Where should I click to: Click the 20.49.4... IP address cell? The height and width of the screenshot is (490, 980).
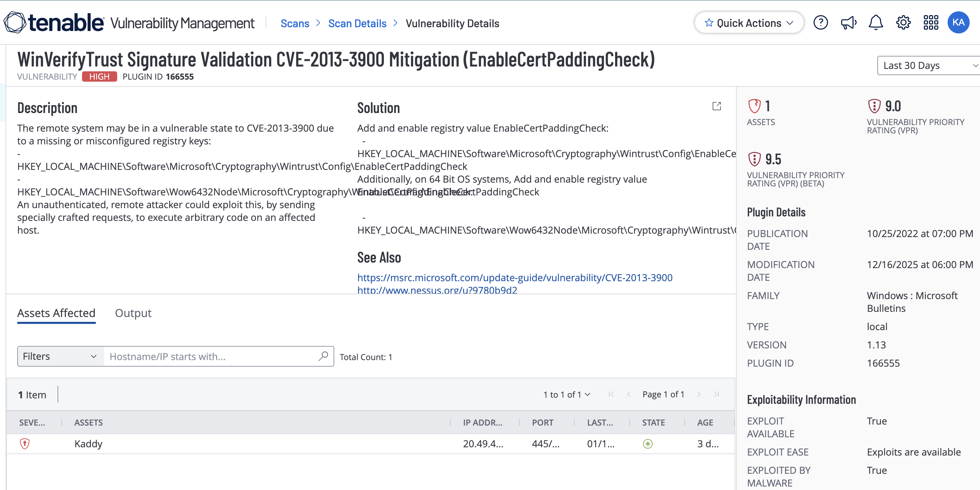coord(483,443)
